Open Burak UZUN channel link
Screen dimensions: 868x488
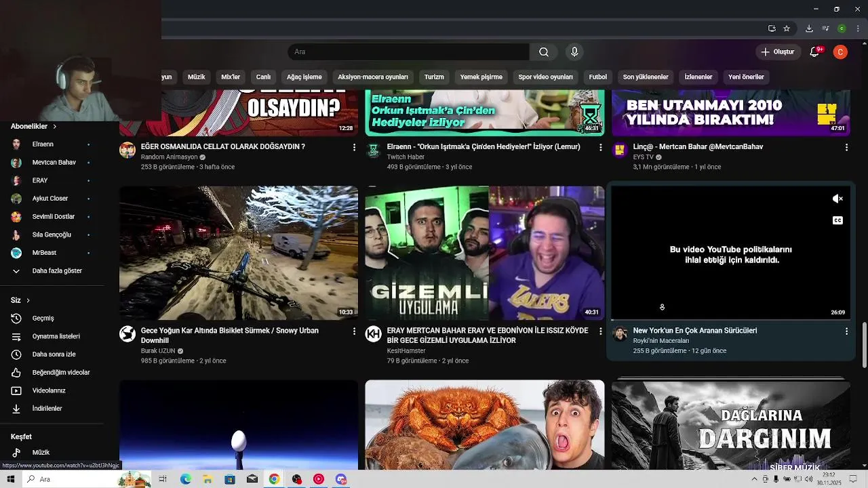point(158,351)
